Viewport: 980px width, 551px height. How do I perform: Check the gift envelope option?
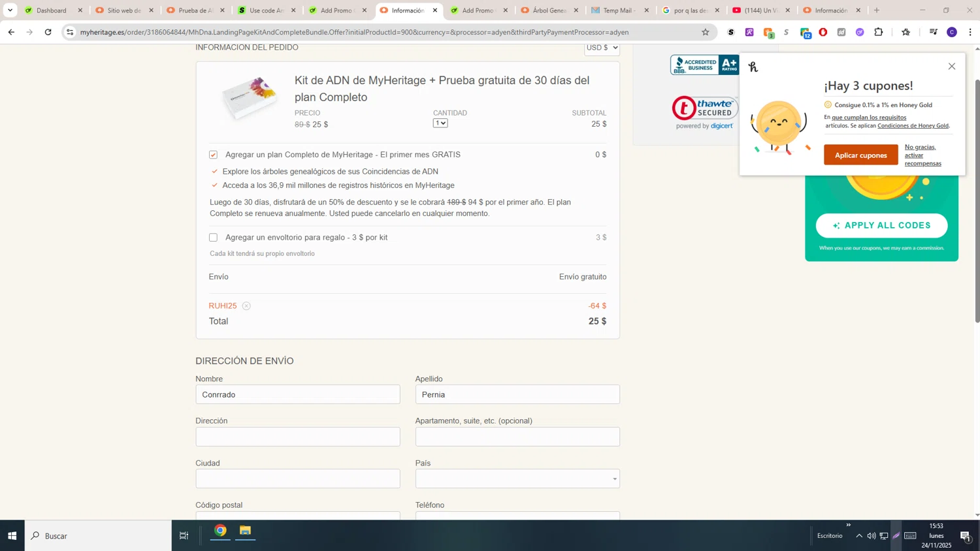213,238
